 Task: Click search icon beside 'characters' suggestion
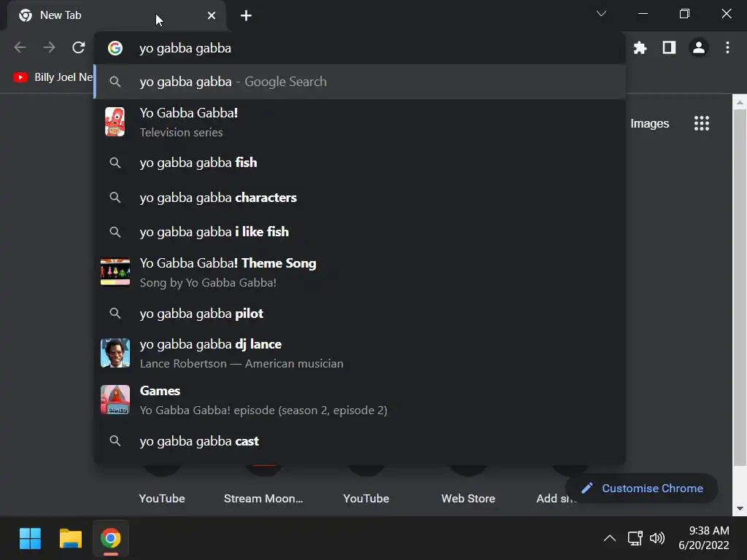(x=115, y=198)
